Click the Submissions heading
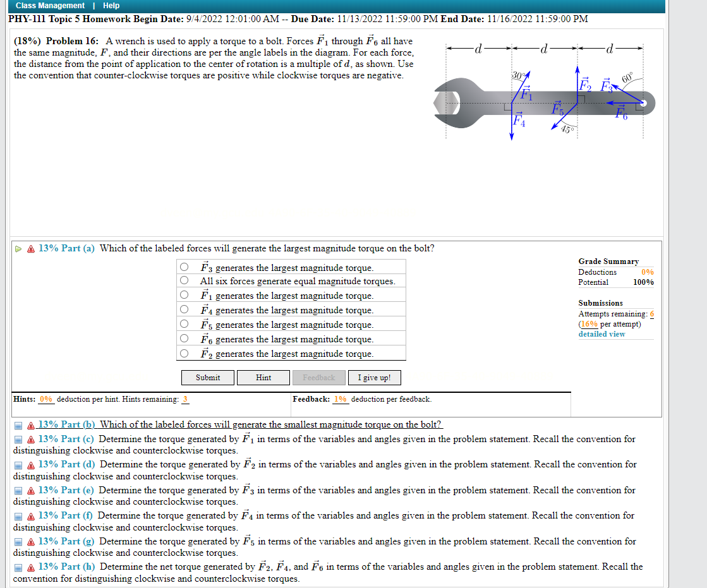707x588 pixels. [x=601, y=303]
